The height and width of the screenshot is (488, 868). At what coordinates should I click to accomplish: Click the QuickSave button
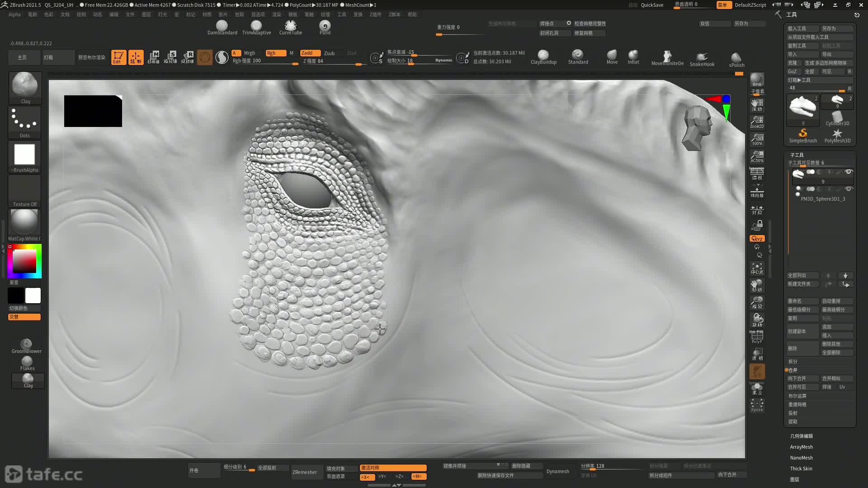pyautogui.click(x=652, y=5)
